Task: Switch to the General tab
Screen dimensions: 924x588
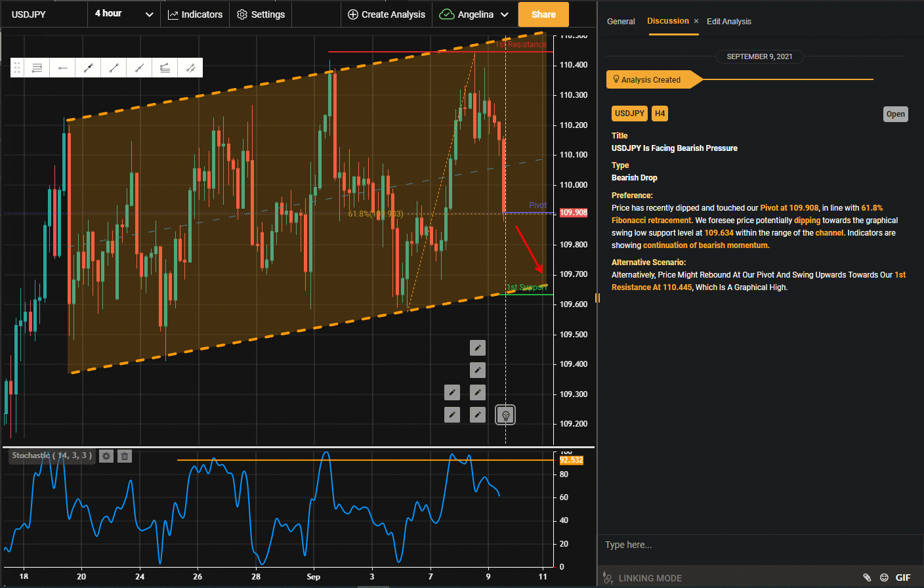Action: pos(621,21)
